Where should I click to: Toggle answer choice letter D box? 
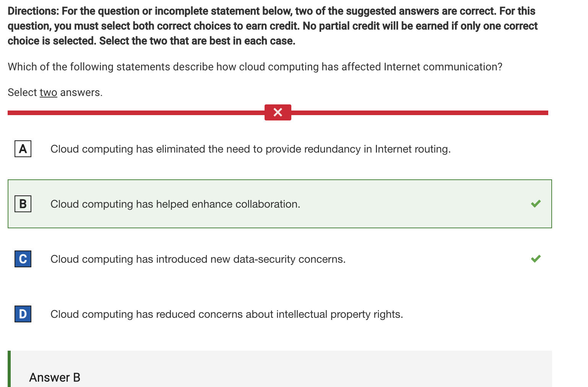(x=23, y=314)
